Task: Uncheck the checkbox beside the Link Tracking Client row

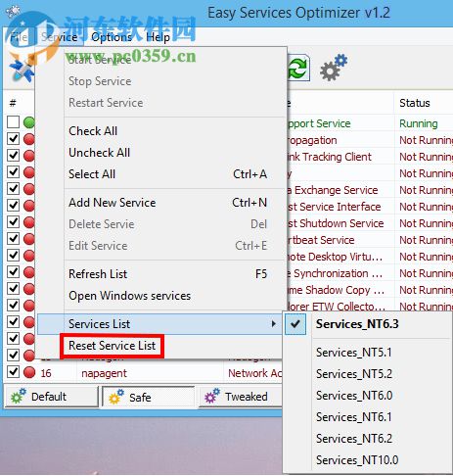Action: point(14,156)
